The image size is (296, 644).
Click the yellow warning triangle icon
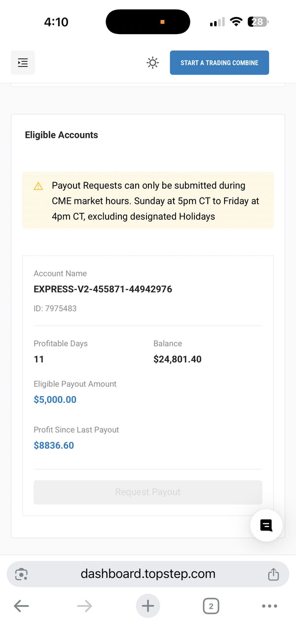coord(38,186)
